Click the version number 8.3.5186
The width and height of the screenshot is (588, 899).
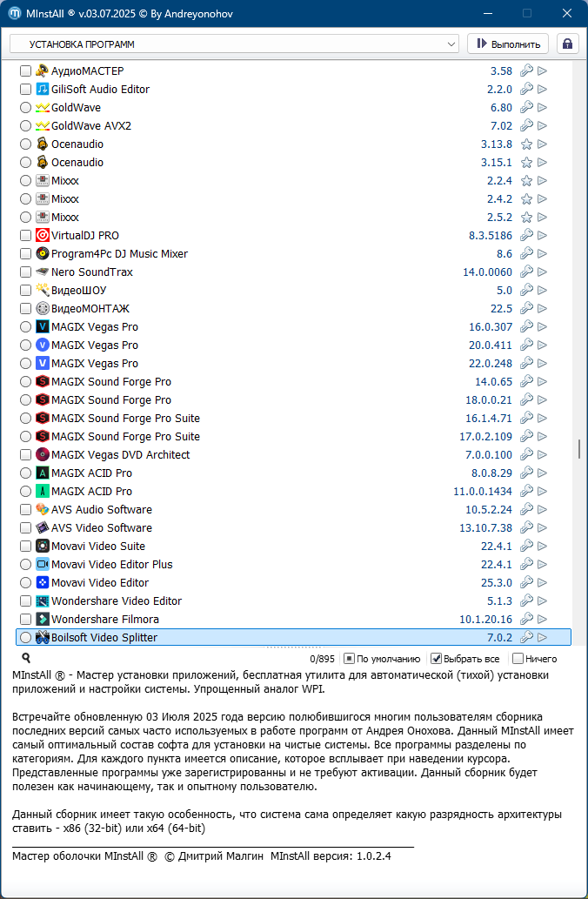click(491, 236)
